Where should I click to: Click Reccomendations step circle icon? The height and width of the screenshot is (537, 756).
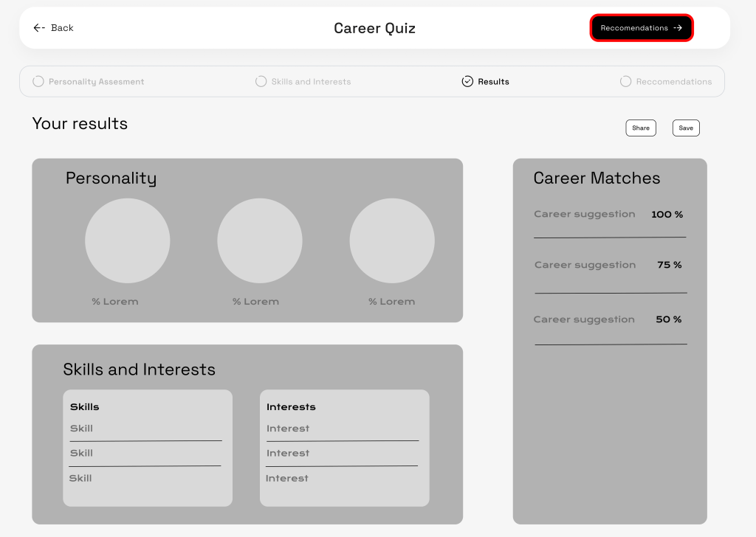tap(625, 81)
